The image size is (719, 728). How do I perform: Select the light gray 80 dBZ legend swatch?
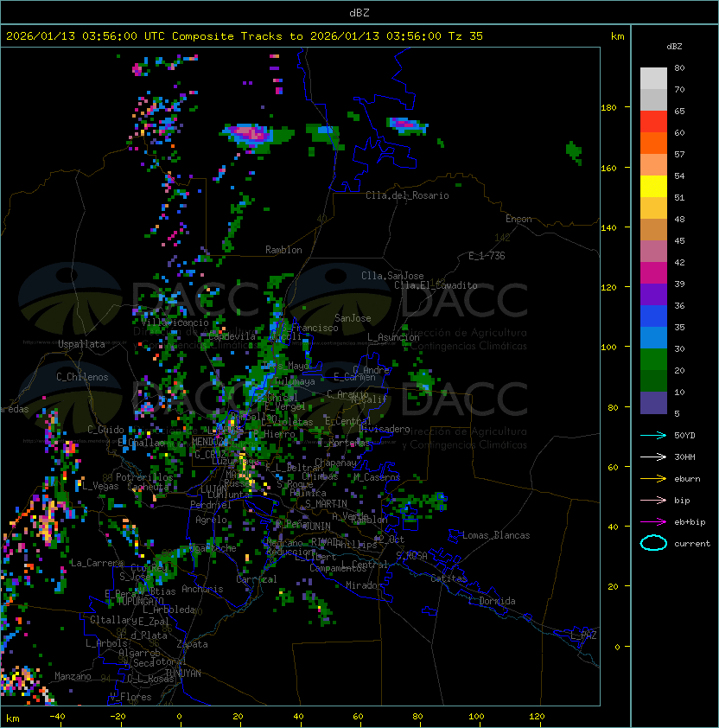(653, 78)
